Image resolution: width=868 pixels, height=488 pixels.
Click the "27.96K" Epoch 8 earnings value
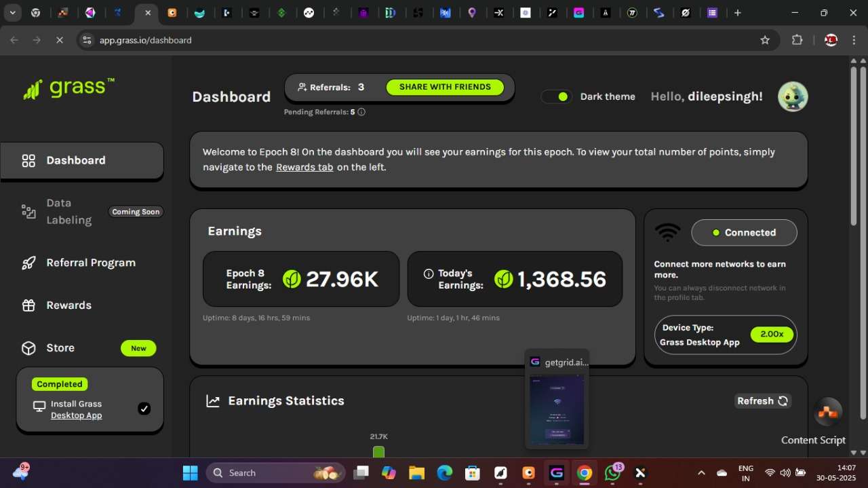342,280
